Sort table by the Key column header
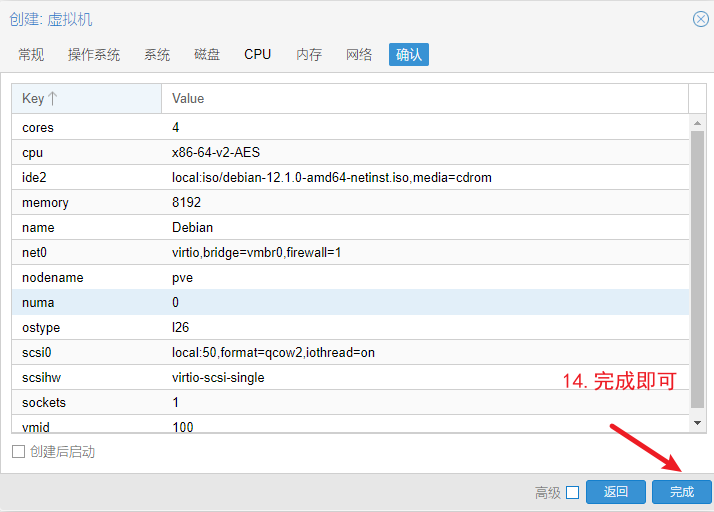Image resolution: width=714 pixels, height=512 pixels. tap(86, 98)
